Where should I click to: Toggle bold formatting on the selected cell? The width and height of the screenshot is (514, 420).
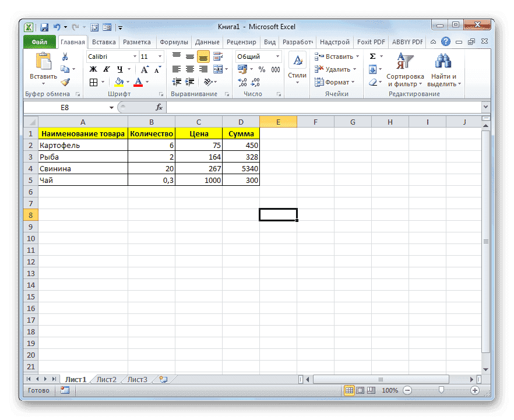[x=93, y=68]
